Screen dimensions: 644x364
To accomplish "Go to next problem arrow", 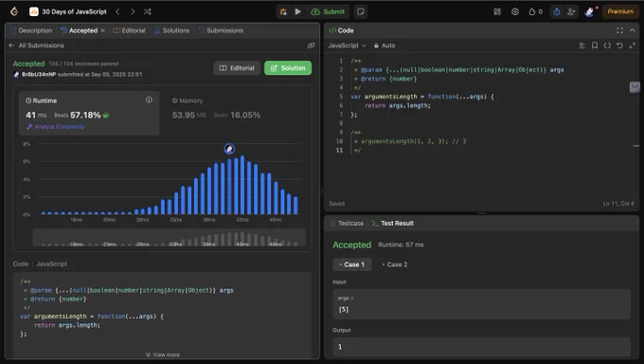I will 133,11.
